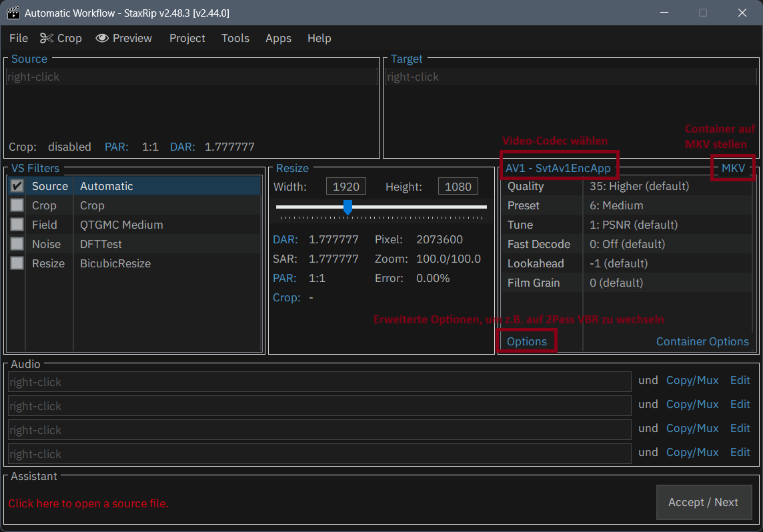The width and height of the screenshot is (763, 532).
Task: Click the PAR link in Resize panel
Action: pyautogui.click(x=285, y=278)
